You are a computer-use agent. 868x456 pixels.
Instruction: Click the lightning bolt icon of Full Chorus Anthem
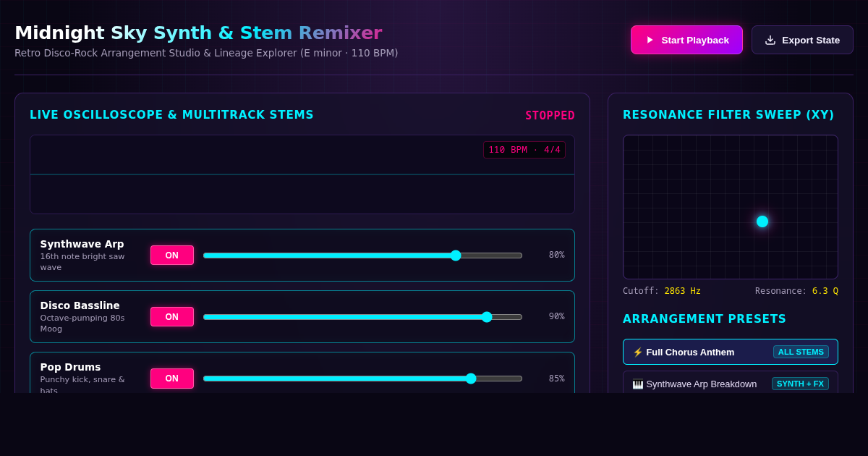[x=637, y=352]
